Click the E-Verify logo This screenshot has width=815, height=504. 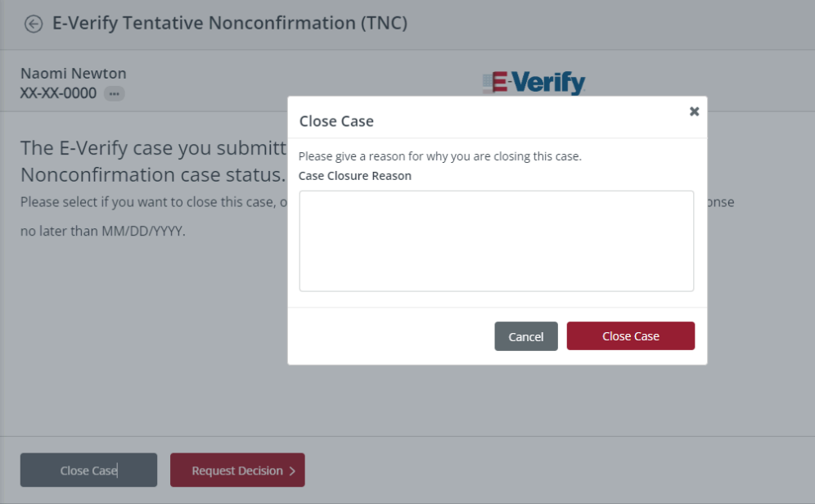click(x=534, y=82)
